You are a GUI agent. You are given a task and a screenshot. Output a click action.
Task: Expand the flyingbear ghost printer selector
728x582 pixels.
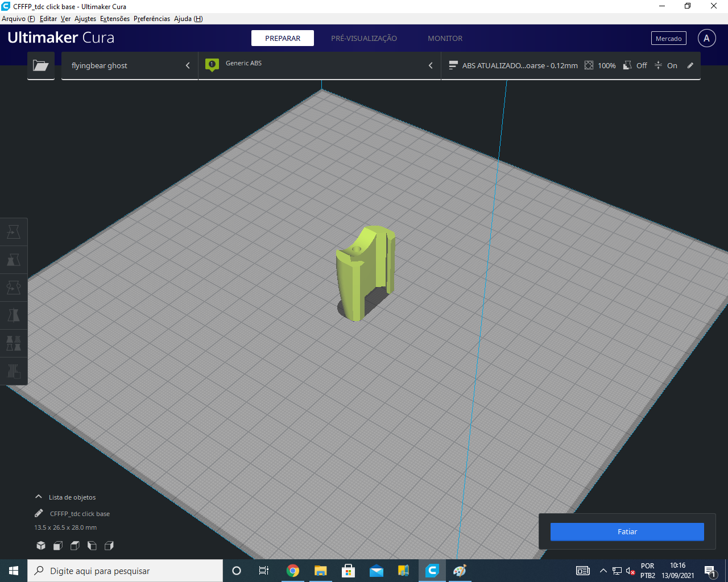click(130, 65)
